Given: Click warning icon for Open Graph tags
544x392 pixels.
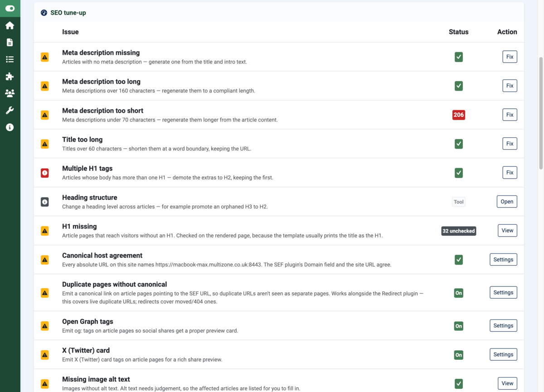Looking at the screenshot, I should [x=45, y=326].
